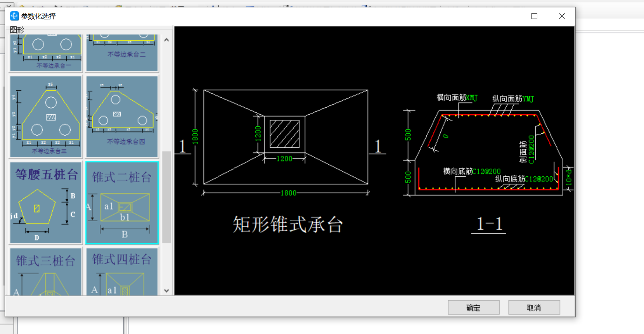Click the 1-1 section title
The image size is (644, 334).
coord(489,224)
